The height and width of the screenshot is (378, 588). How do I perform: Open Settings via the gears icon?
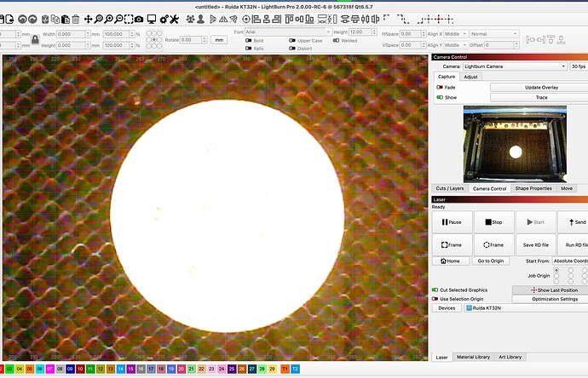coord(164,19)
